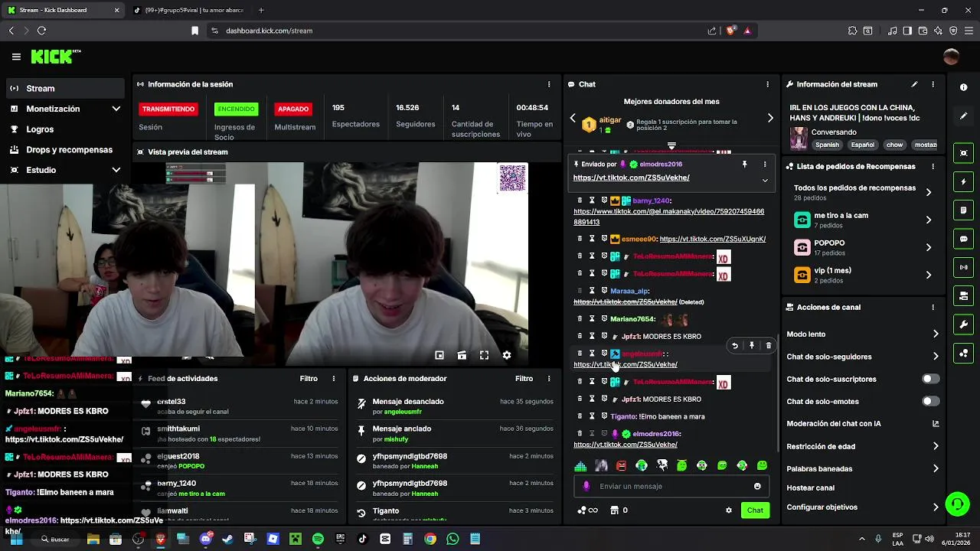
Task: Open Configurar objetivos
Action: [863, 507]
